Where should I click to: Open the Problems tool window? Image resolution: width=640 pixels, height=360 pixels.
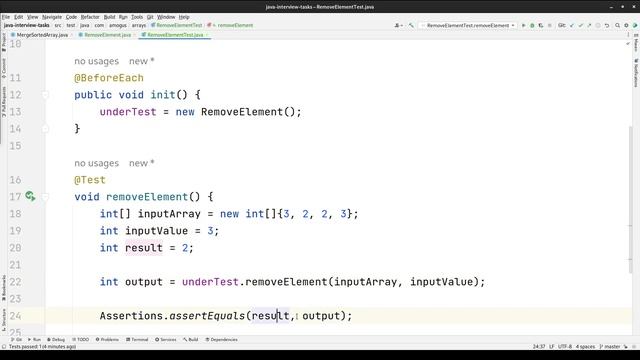point(107,340)
